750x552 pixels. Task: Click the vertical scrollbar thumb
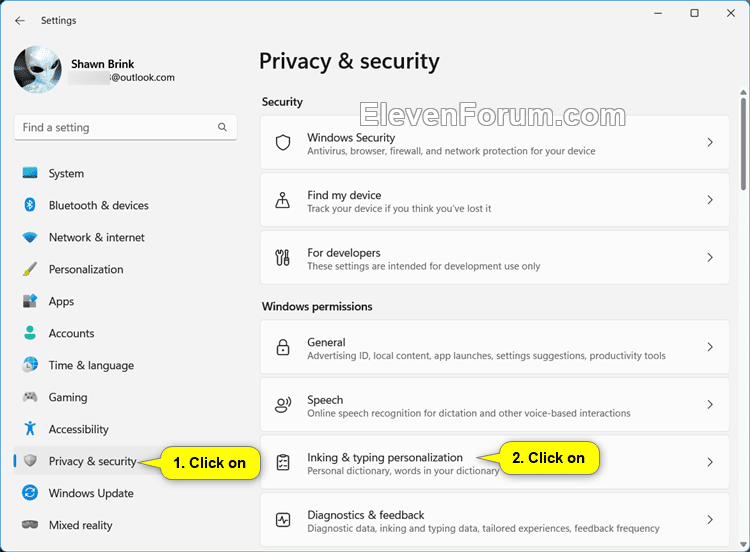pyautogui.click(x=743, y=144)
